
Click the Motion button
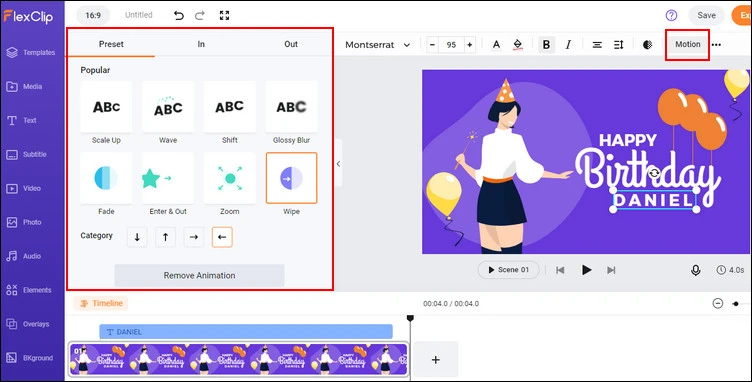click(x=688, y=44)
